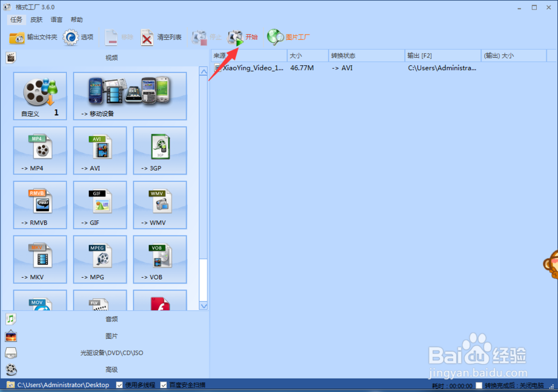Select the -> MPG conversion tile

(100, 259)
